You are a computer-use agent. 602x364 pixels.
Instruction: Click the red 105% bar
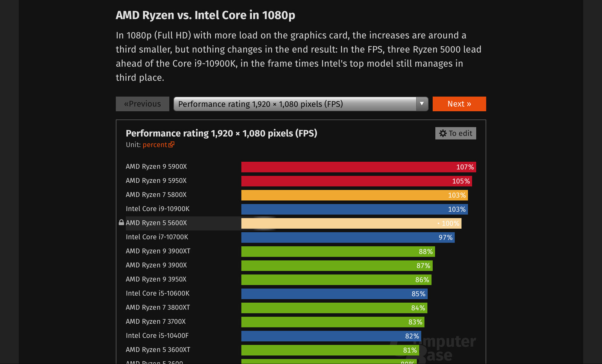tap(357, 181)
